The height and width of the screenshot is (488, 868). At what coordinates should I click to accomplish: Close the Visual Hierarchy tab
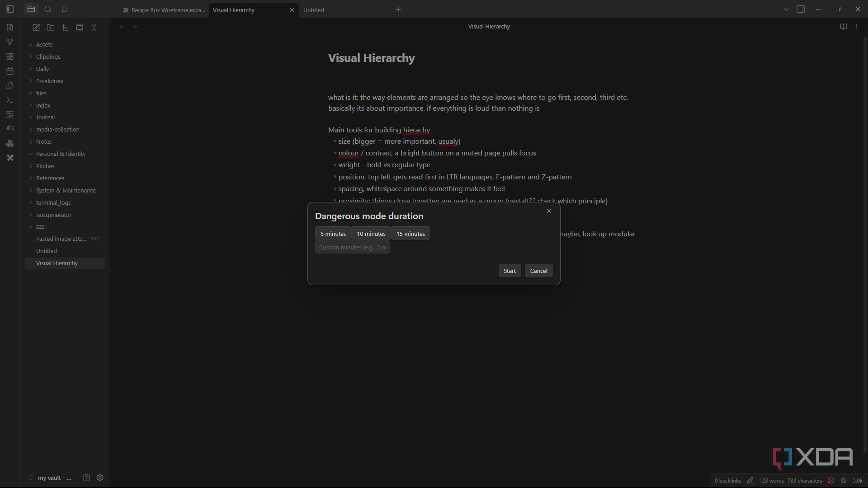click(292, 10)
